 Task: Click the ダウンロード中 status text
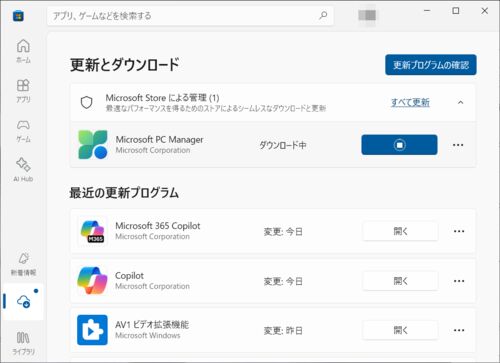[283, 145]
